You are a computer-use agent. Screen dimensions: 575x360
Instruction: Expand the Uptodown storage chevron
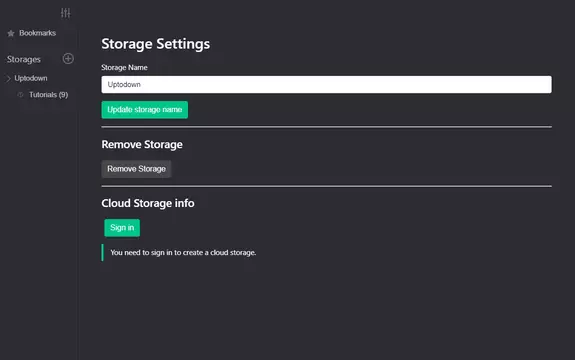pos(8,78)
